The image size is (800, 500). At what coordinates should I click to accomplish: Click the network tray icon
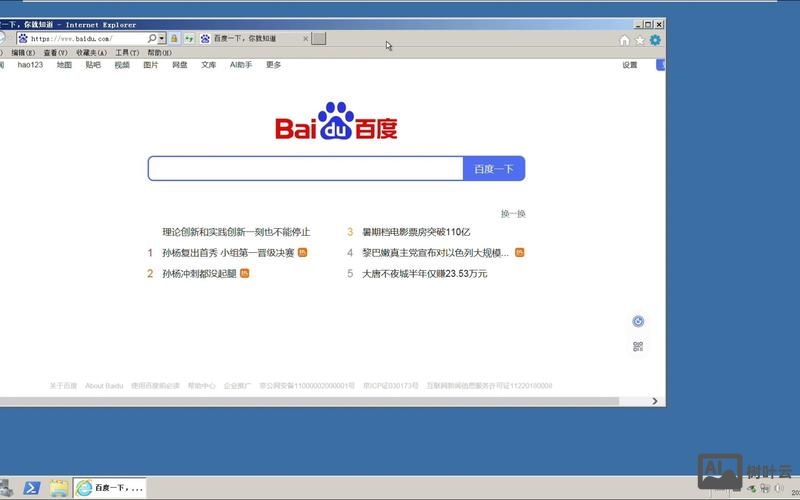click(765, 488)
